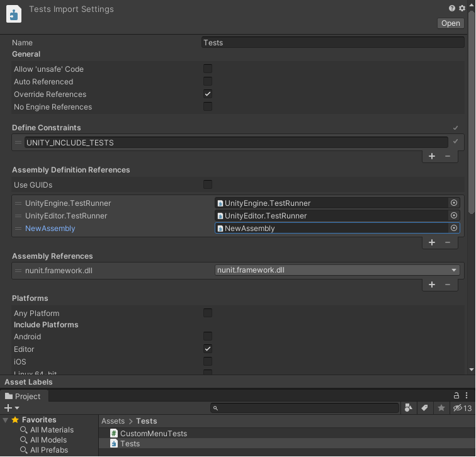Uncheck Override References checkbox
The width and height of the screenshot is (476, 457).
coord(208,94)
